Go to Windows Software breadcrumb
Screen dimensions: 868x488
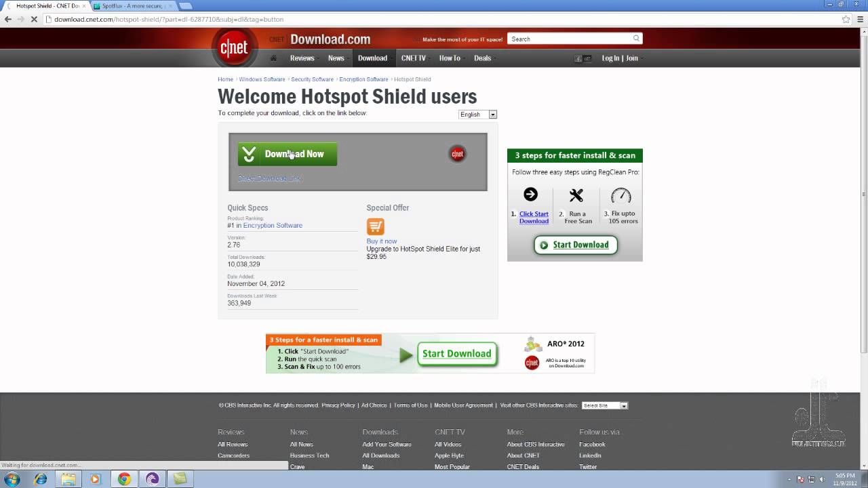[x=262, y=79]
